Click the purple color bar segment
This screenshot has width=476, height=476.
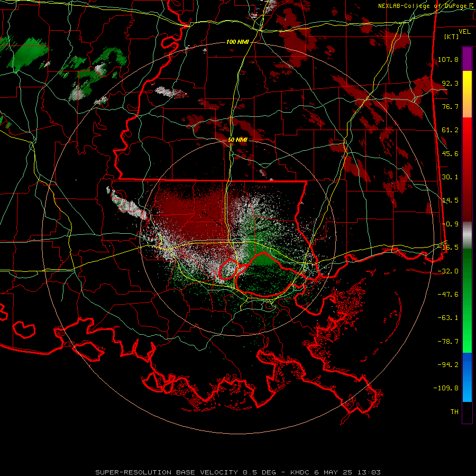pos(467,59)
